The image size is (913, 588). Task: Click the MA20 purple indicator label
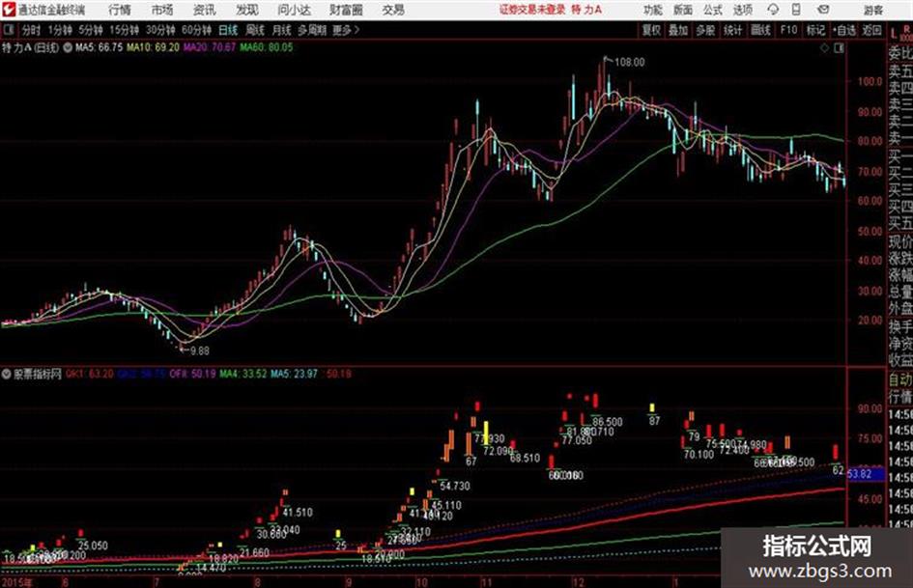tap(210, 47)
